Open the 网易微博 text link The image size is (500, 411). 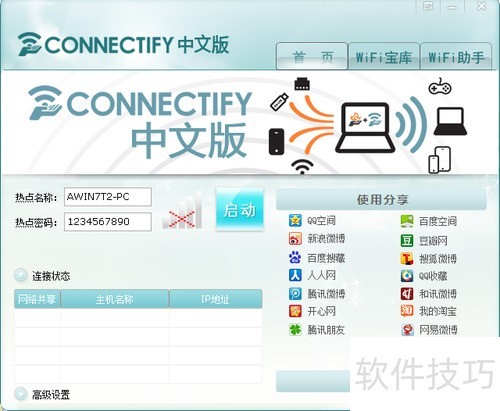click(x=438, y=330)
